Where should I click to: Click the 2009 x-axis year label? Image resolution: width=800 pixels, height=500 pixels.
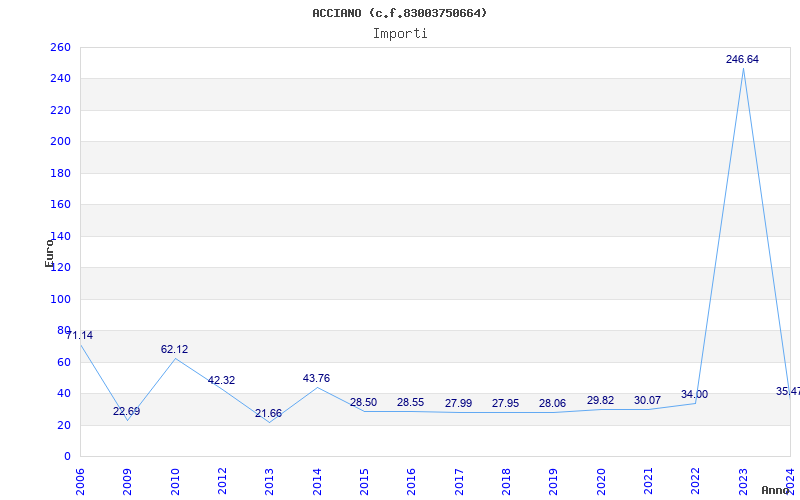[128, 482]
